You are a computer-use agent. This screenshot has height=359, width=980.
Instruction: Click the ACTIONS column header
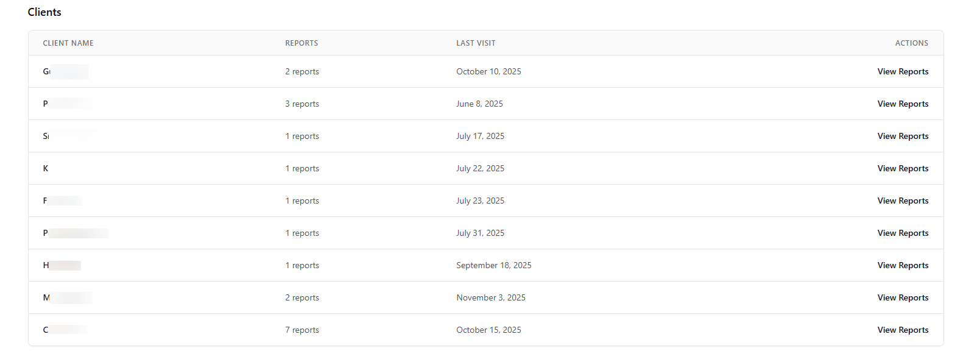pos(911,43)
